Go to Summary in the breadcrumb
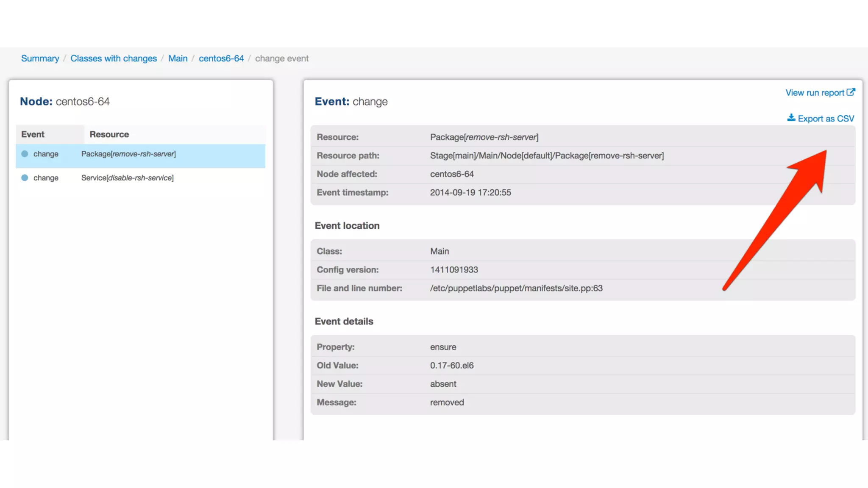868x488 pixels. point(40,58)
